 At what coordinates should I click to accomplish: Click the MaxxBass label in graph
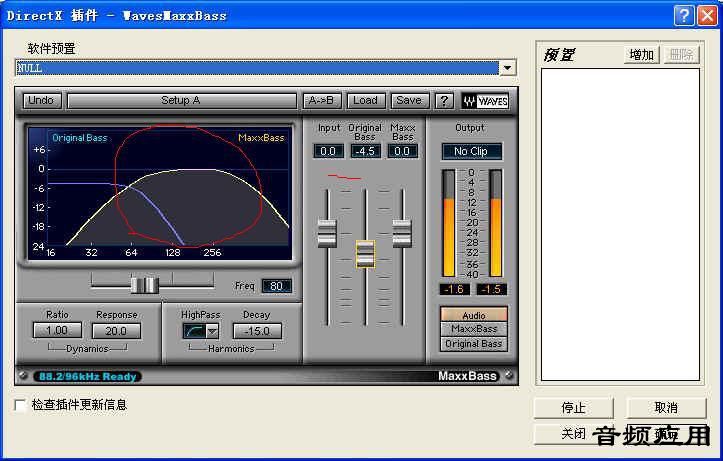coord(261,137)
